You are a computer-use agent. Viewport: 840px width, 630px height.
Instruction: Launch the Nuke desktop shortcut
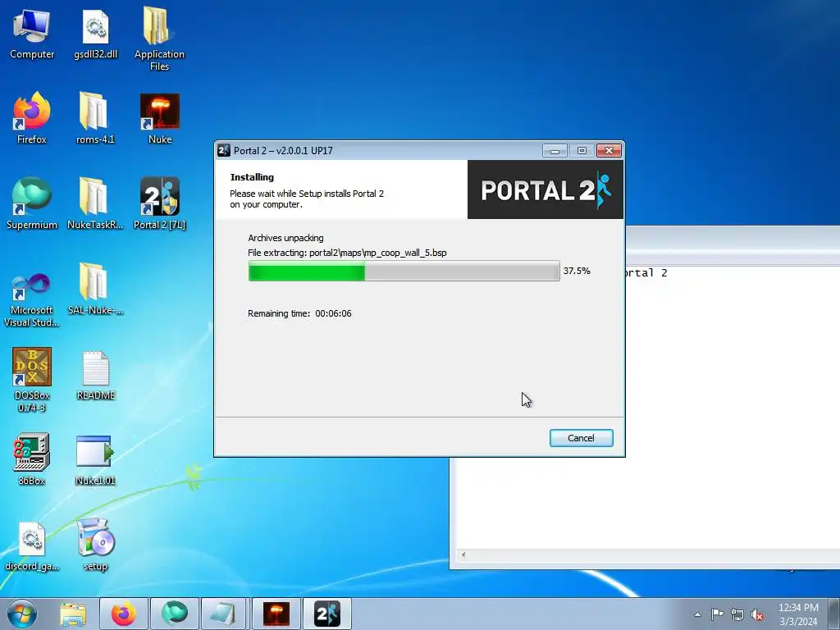click(160, 118)
